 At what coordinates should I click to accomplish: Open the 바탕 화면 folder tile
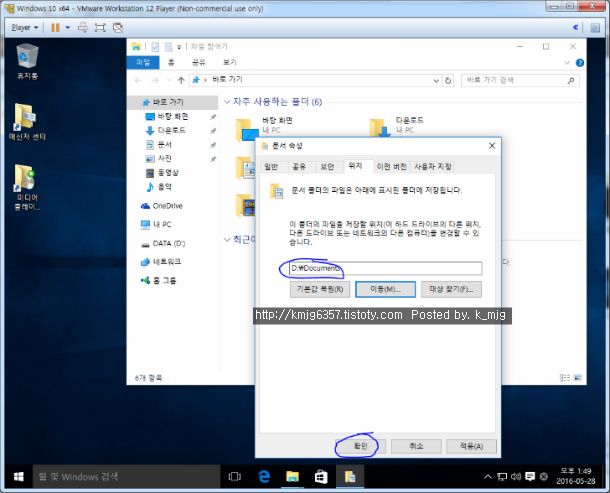[x=265, y=127]
